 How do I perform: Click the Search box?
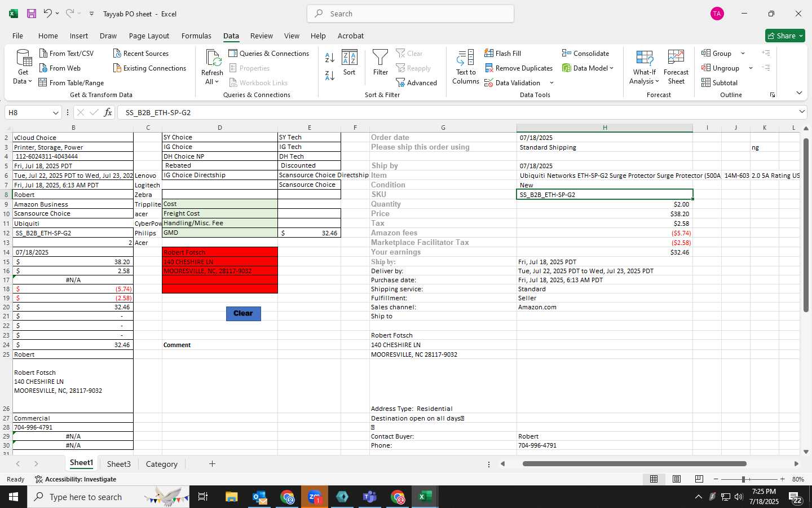(x=411, y=14)
